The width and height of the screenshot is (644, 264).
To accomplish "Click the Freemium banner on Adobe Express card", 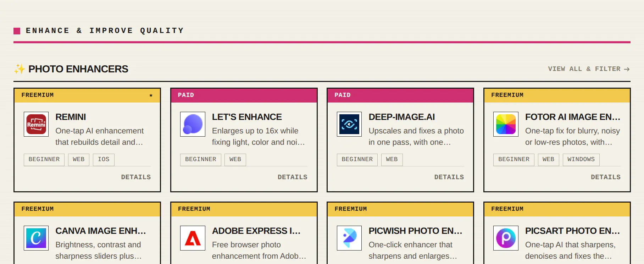I will pyautogui.click(x=244, y=209).
